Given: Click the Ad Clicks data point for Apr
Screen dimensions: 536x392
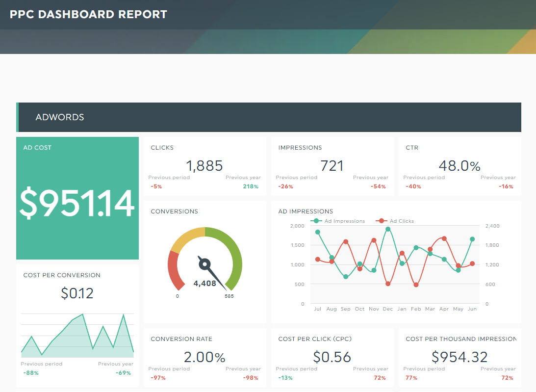Looking at the screenshot, I should pyautogui.click(x=444, y=238).
